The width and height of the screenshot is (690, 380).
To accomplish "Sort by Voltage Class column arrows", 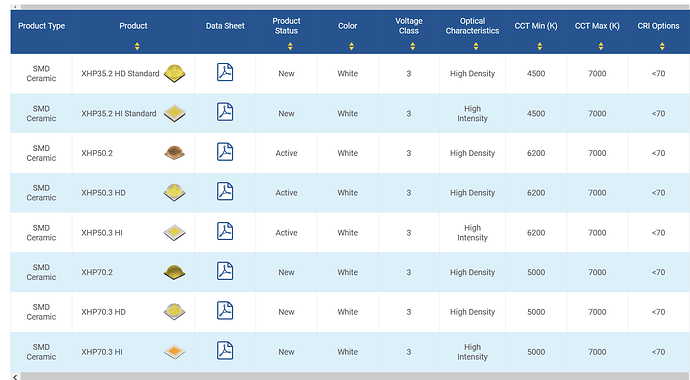I will click(412, 46).
